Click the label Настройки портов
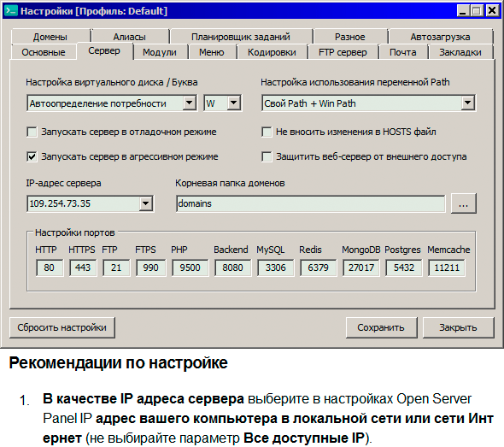 (x=75, y=232)
